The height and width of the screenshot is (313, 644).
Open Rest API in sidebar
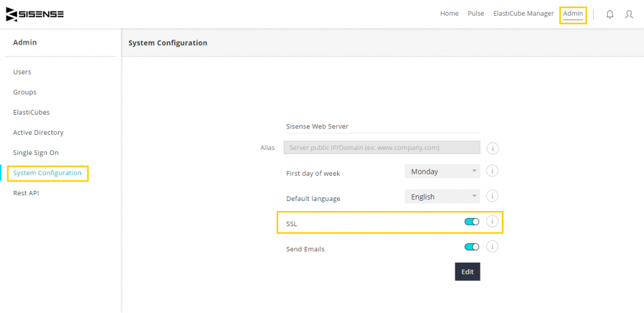[26, 193]
